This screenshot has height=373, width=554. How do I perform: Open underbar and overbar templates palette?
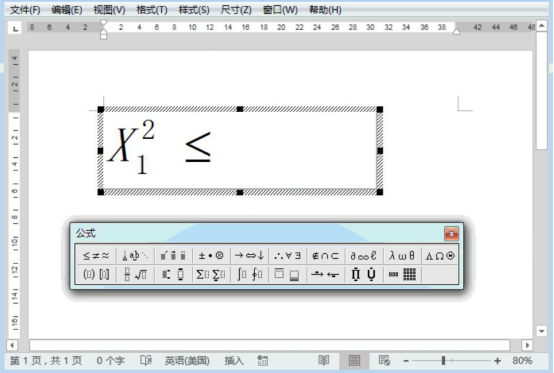click(x=287, y=274)
